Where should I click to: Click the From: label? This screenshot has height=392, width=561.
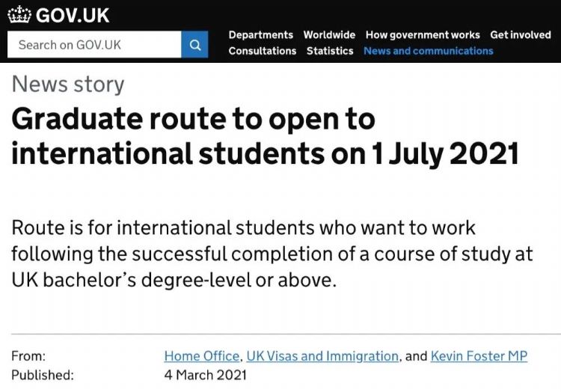tap(28, 356)
